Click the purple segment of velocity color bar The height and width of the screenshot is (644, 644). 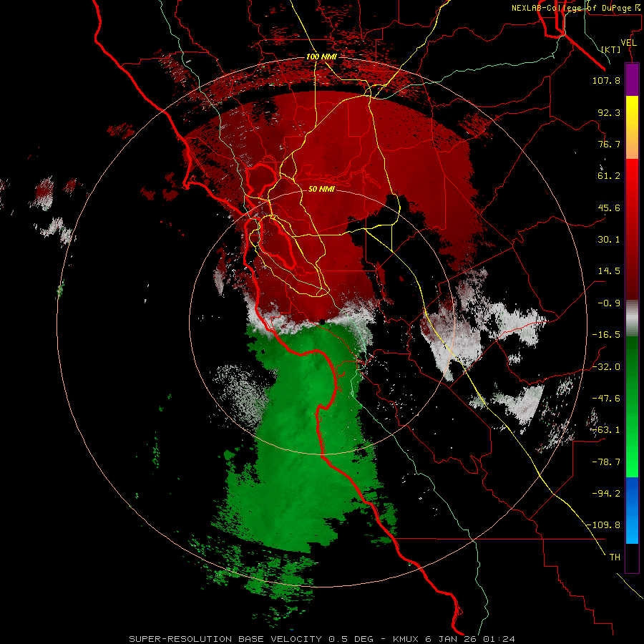pyautogui.click(x=632, y=79)
